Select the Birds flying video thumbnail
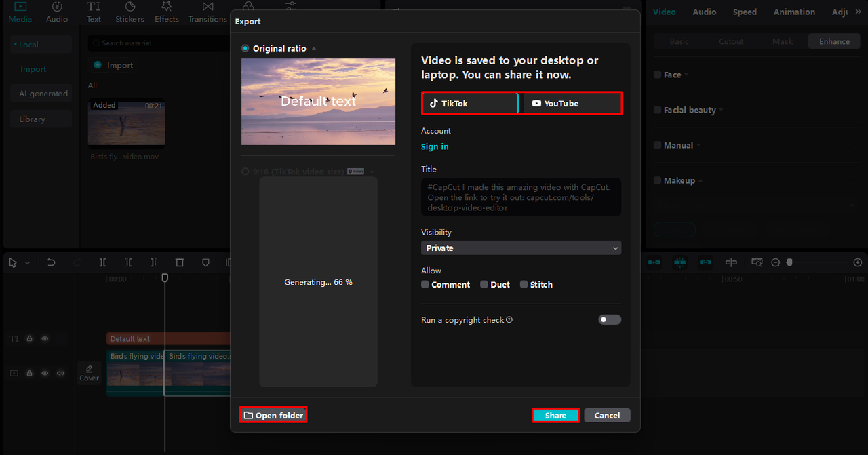This screenshot has height=455, width=868. (x=126, y=124)
